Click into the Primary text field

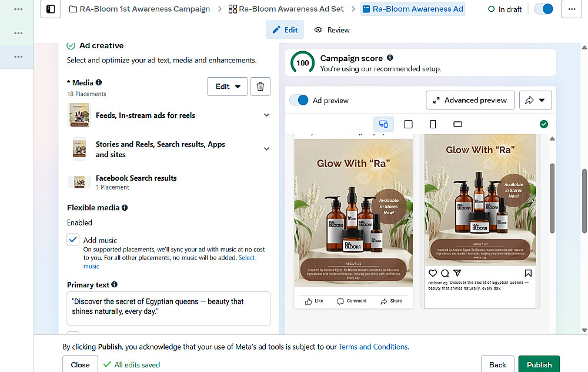169,308
